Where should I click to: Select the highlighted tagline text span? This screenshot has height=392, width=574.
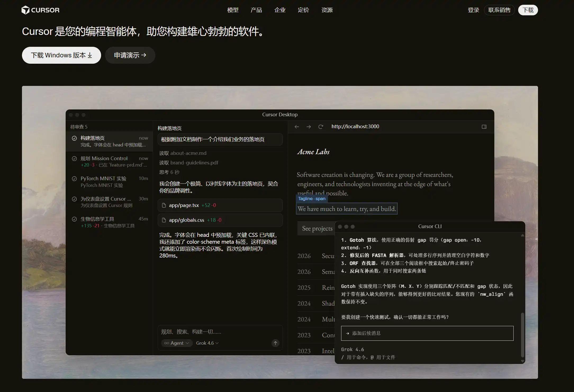347,209
